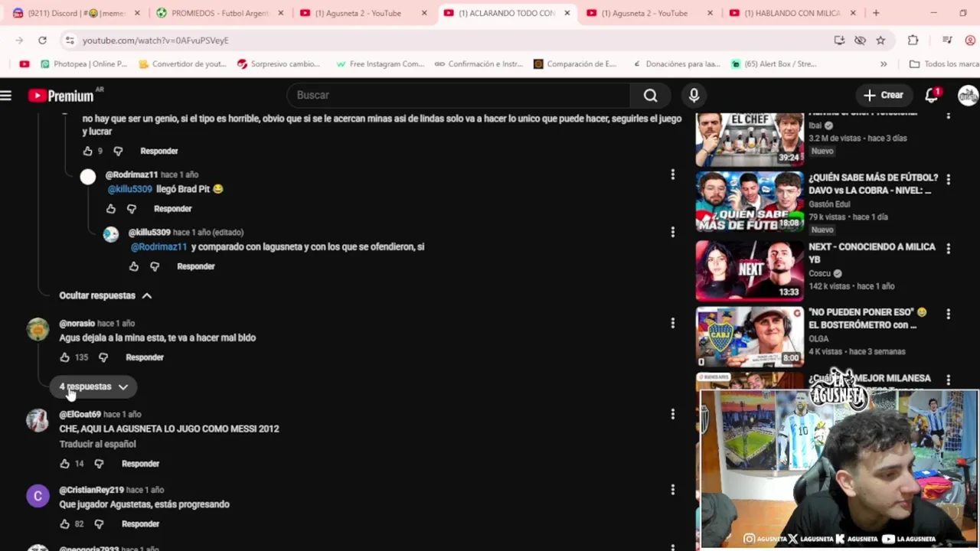This screenshot has width=980, height=551.
Task: Reply to the @CristianRey219 comment
Action: pyautogui.click(x=140, y=524)
